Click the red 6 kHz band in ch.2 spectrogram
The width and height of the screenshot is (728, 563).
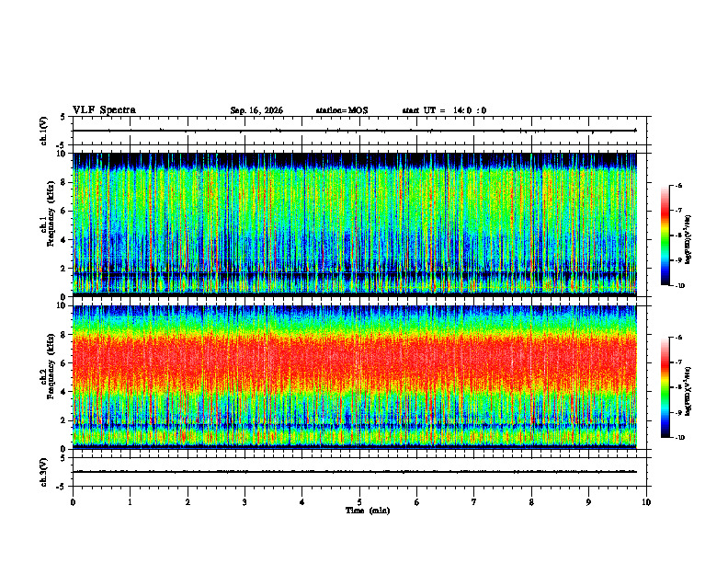[355, 360]
